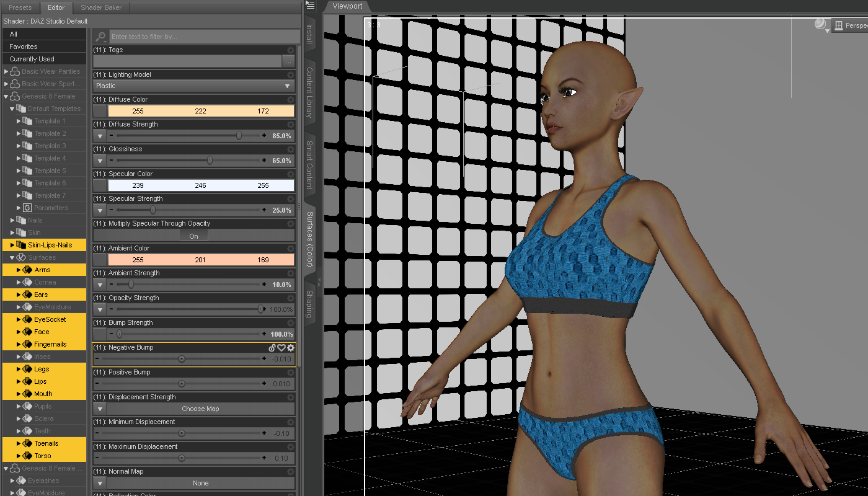Open the Specular Strength map dropdown arrow
Screen dimensions: 868x496
point(100,210)
